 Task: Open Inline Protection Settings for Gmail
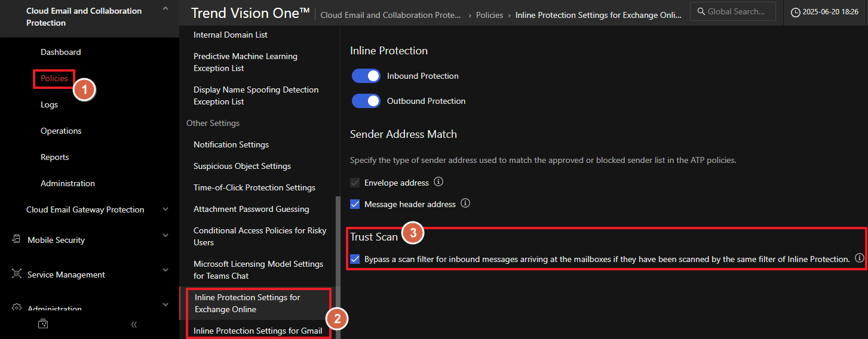[x=257, y=331]
